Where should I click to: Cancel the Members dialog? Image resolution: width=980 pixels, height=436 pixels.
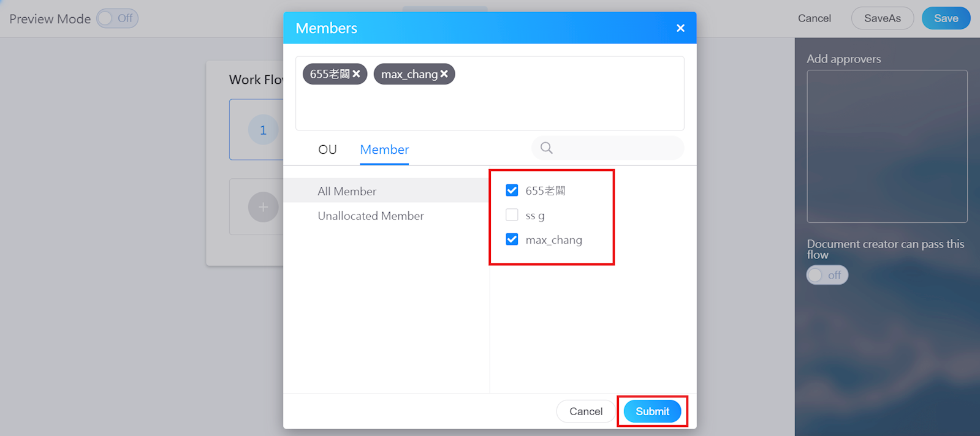pyautogui.click(x=585, y=412)
